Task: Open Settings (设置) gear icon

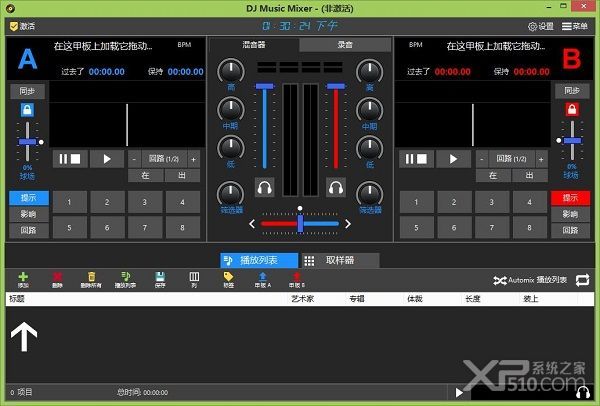Action: point(532,26)
